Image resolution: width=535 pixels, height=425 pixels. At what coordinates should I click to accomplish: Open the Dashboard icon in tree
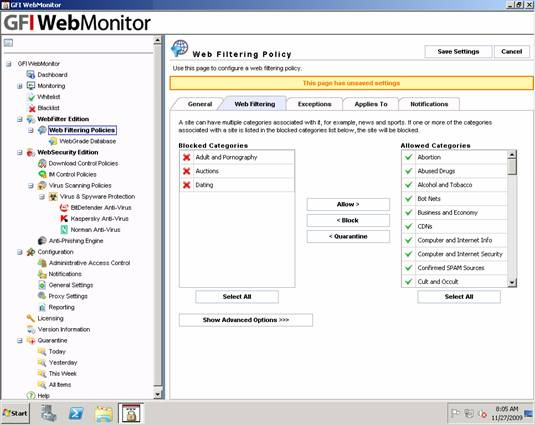point(31,74)
